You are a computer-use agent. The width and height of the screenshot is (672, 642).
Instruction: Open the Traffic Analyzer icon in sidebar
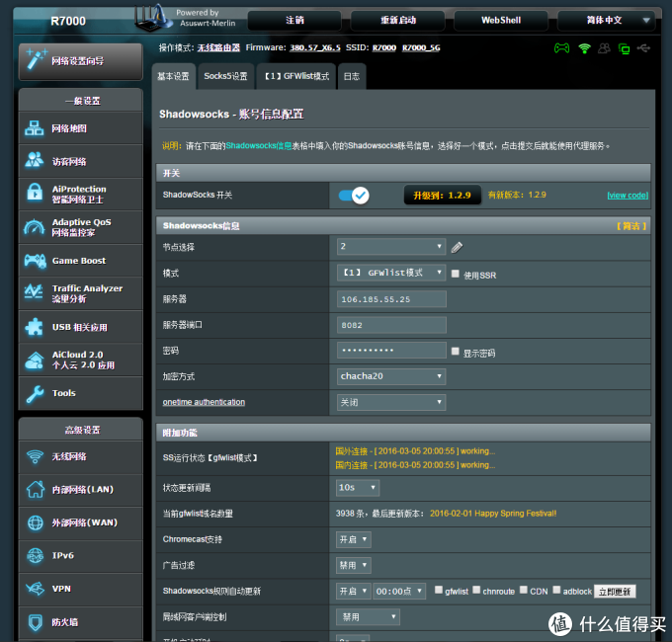(x=35, y=293)
